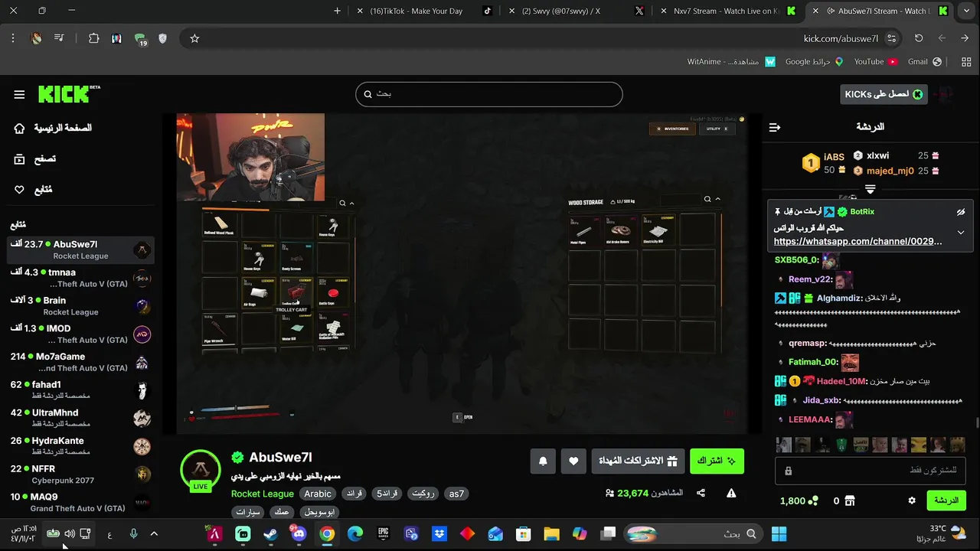Click the 1,800 channel points icon
This screenshot has width=980, height=551.
[x=813, y=500]
